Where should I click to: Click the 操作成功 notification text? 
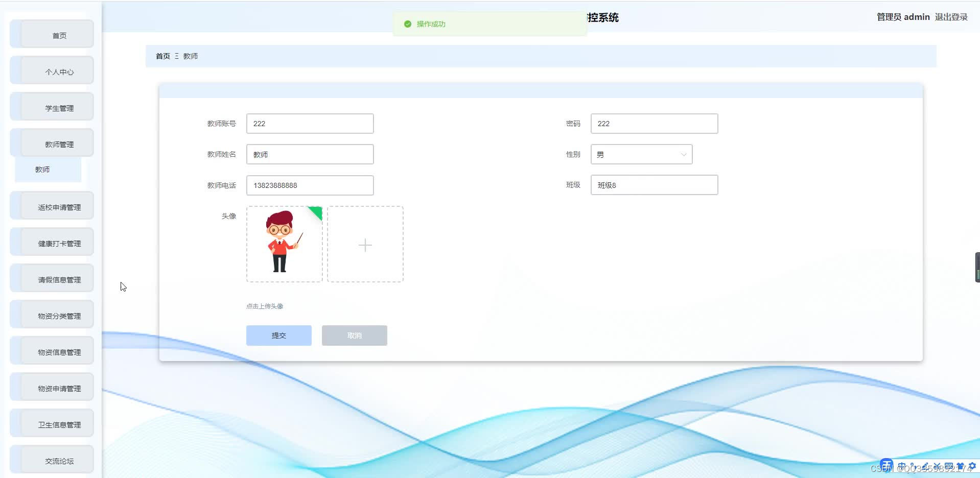click(431, 24)
